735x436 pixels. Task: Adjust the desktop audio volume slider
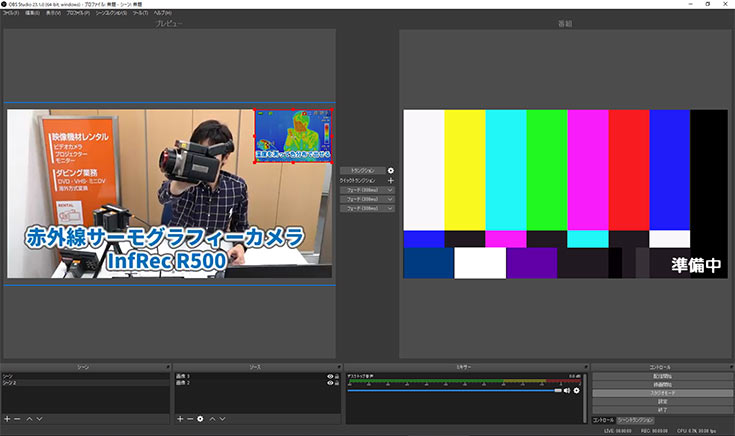tap(454, 390)
